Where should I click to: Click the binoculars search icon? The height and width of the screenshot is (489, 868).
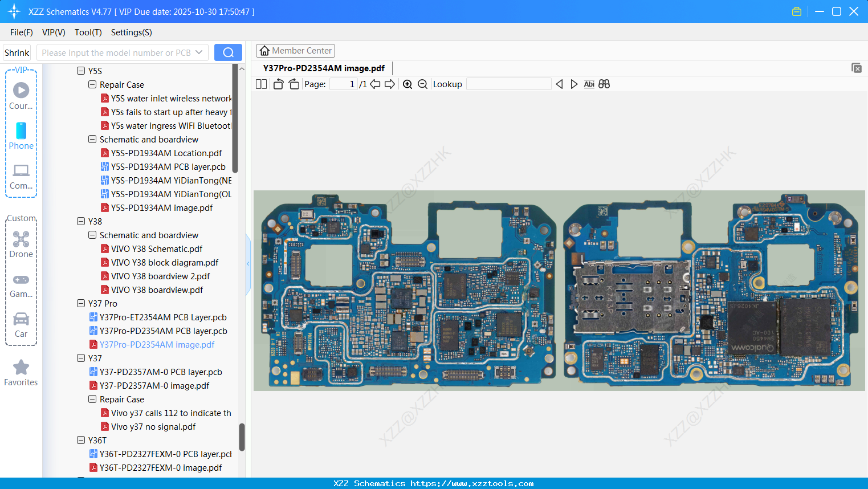[604, 84]
